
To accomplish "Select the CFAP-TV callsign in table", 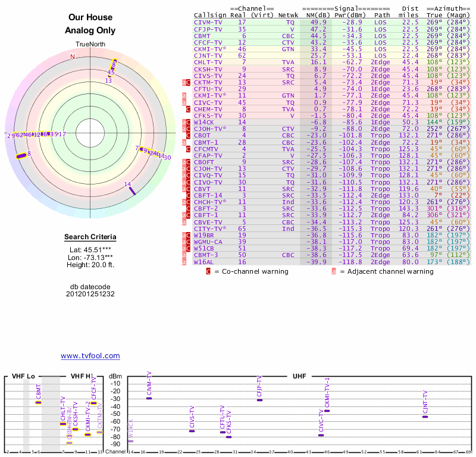I will (208, 156).
